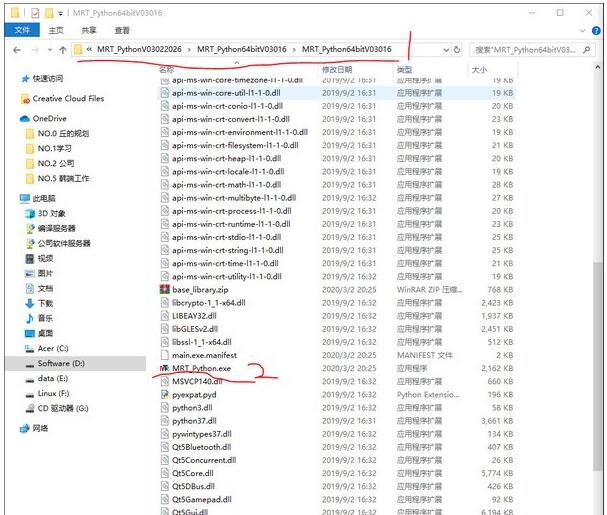
Task: Select file libcrypto-1_1-x64.dll
Action: click(x=209, y=303)
